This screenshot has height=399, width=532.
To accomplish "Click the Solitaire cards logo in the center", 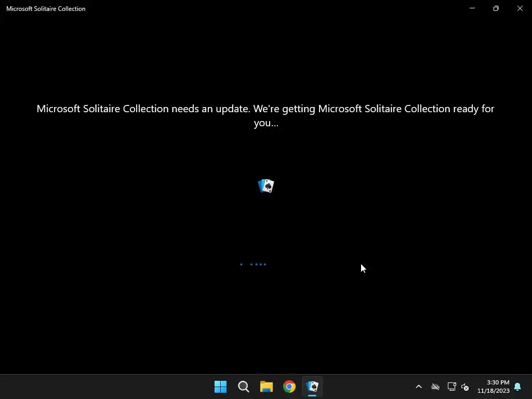I will [266, 186].
